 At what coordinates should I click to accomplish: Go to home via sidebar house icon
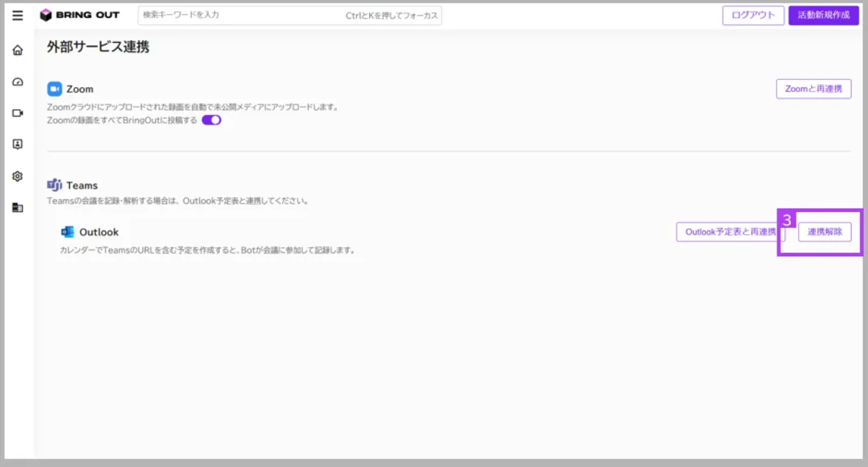coord(18,50)
